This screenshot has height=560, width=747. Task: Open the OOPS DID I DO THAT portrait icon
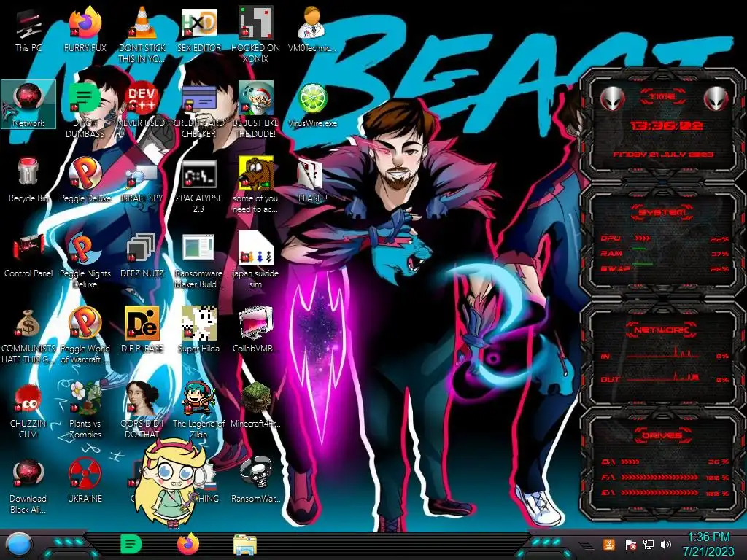click(x=142, y=410)
